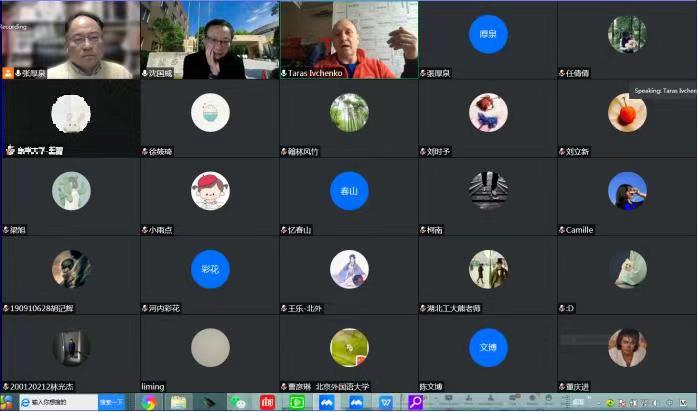
Task: Click the microphone icon next to 沈国威
Action: [146, 73]
